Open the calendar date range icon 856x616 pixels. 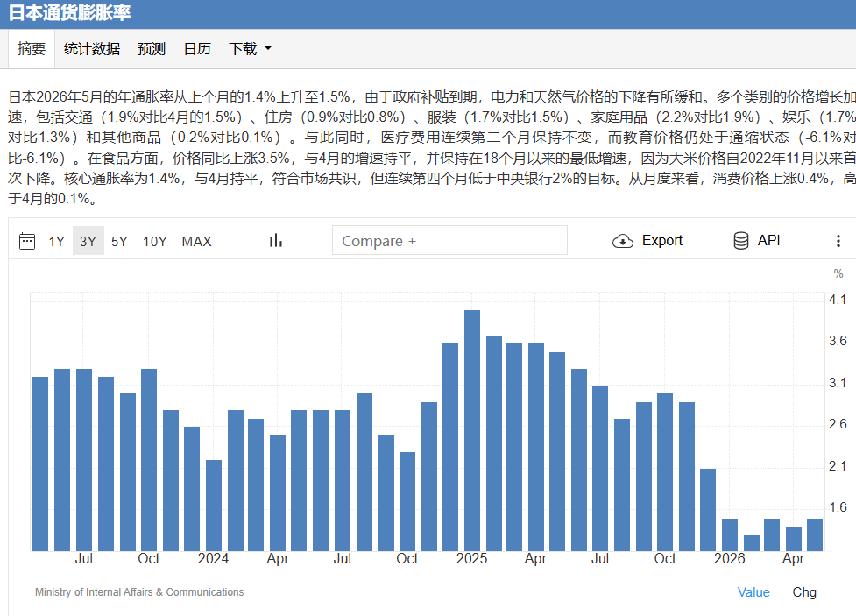27,241
